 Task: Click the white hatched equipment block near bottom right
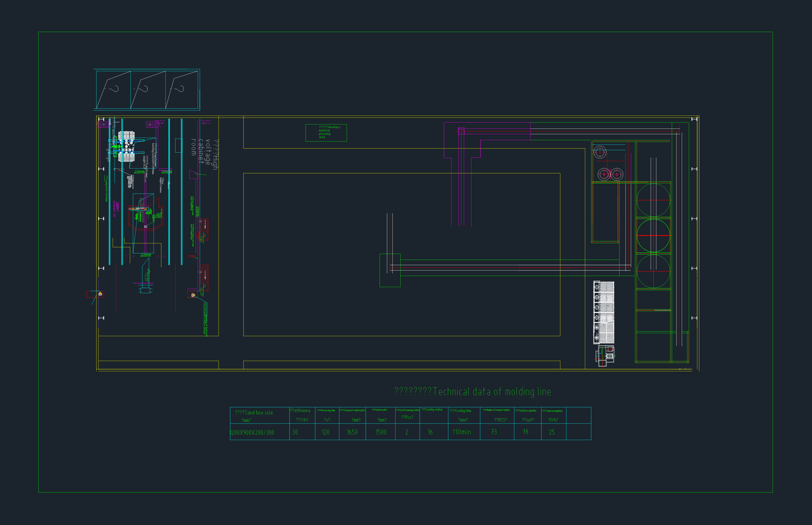pos(604,312)
